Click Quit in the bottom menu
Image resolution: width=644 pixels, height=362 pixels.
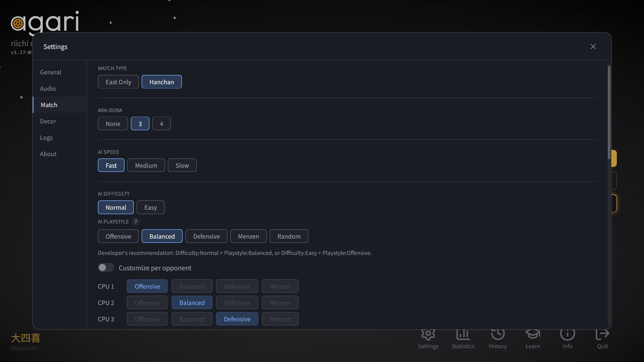[x=602, y=339]
